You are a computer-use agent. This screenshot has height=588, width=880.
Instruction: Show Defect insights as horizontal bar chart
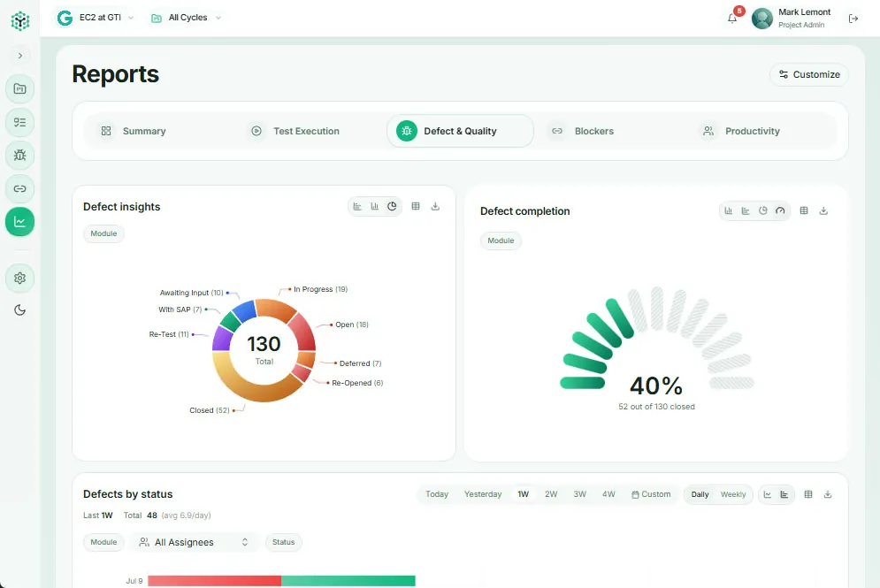(x=357, y=207)
